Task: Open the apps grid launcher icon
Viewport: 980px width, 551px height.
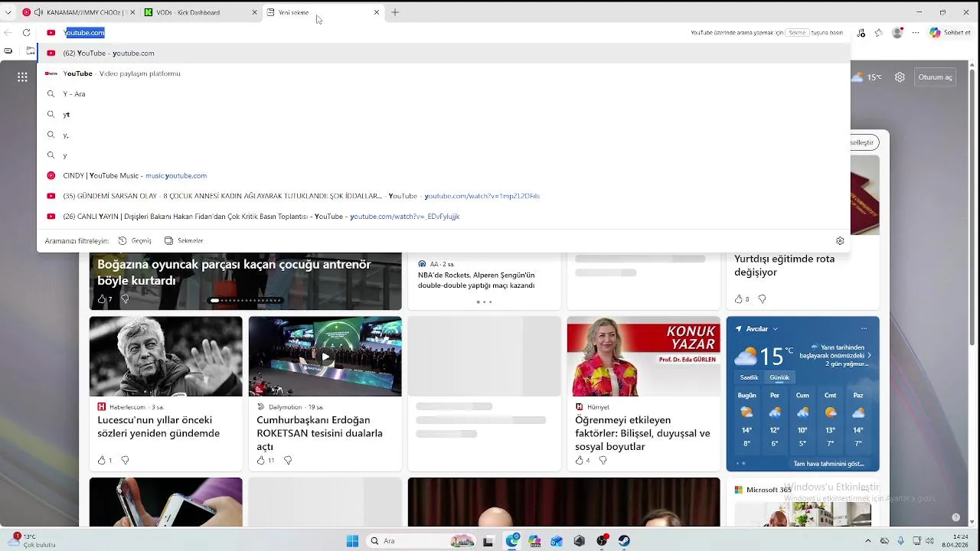Action: tap(22, 77)
